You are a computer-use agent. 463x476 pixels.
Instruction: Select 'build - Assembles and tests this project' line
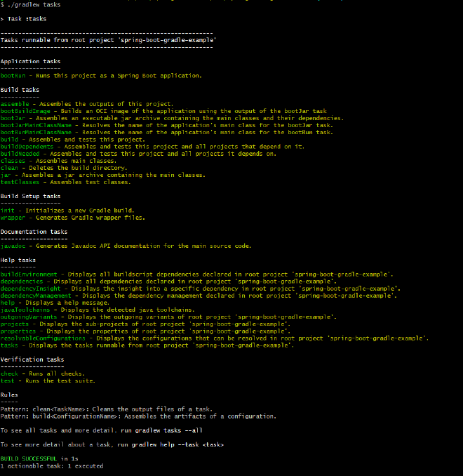coord(73,139)
